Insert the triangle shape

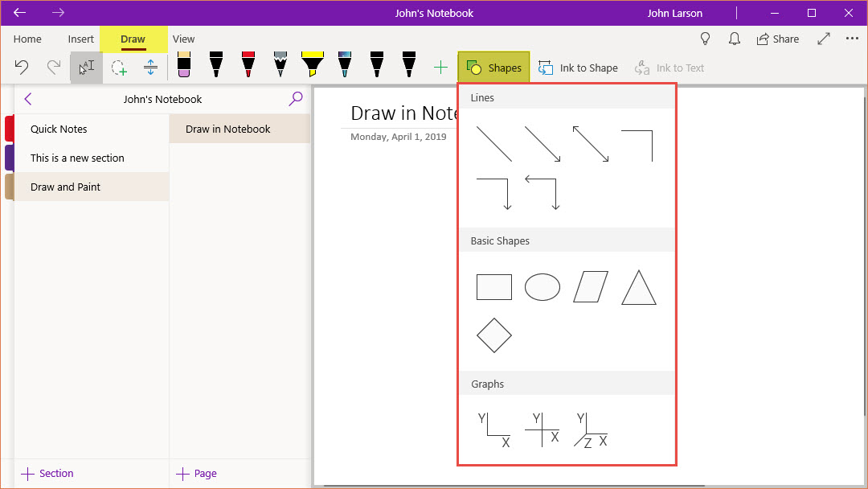click(x=639, y=287)
